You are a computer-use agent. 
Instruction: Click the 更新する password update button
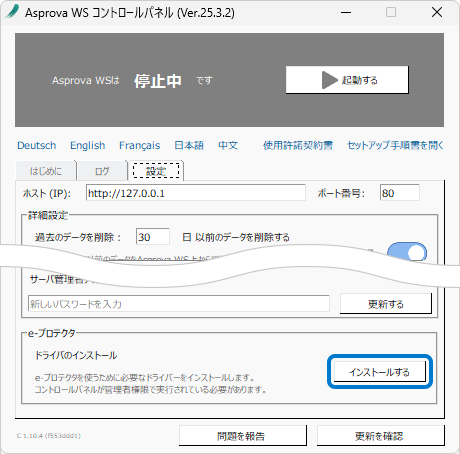click(386, 304)
